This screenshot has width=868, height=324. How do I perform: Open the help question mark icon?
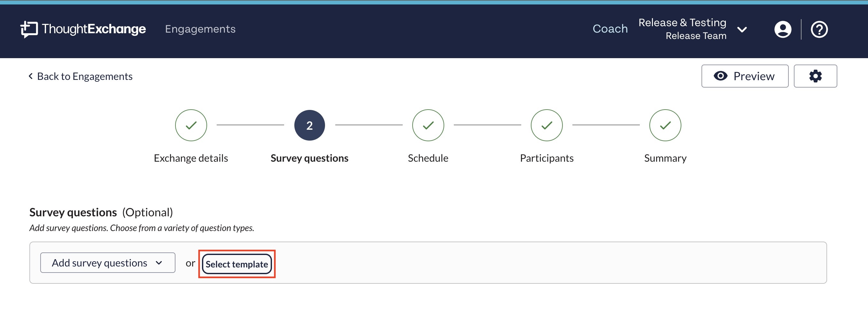click(819, 29)
